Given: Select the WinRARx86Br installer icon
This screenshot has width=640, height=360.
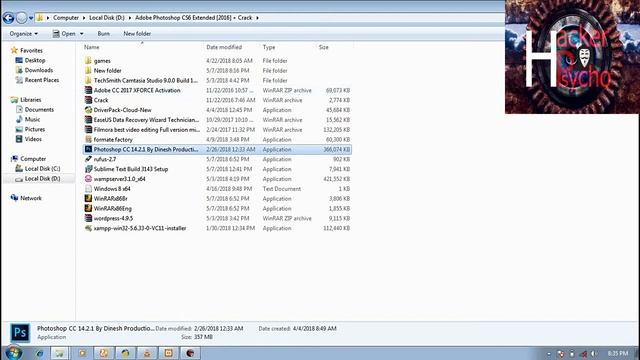Looking at the screenshot, I should 88,198.
